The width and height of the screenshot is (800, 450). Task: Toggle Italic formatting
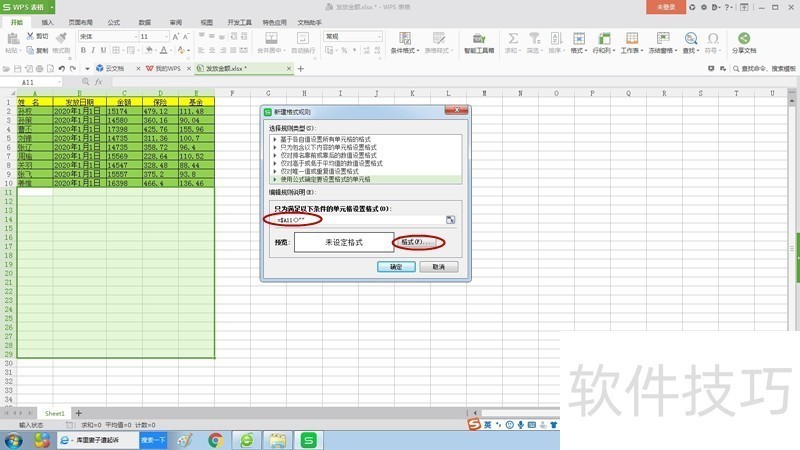click(93, 50)
